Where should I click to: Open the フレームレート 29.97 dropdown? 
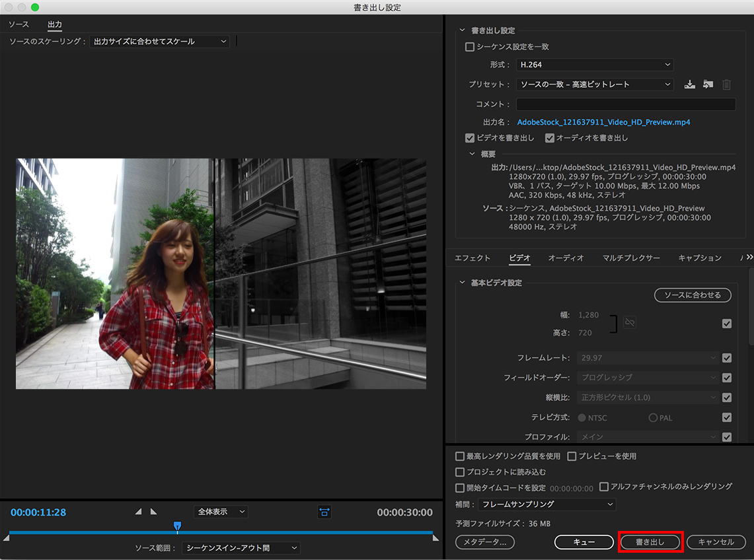coord(648,358)
